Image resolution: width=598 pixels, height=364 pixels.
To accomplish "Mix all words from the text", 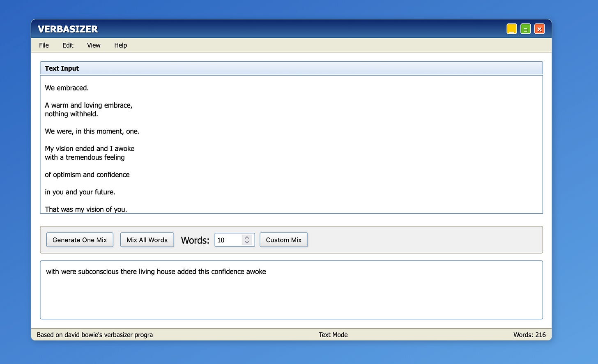I will point(147,240).
